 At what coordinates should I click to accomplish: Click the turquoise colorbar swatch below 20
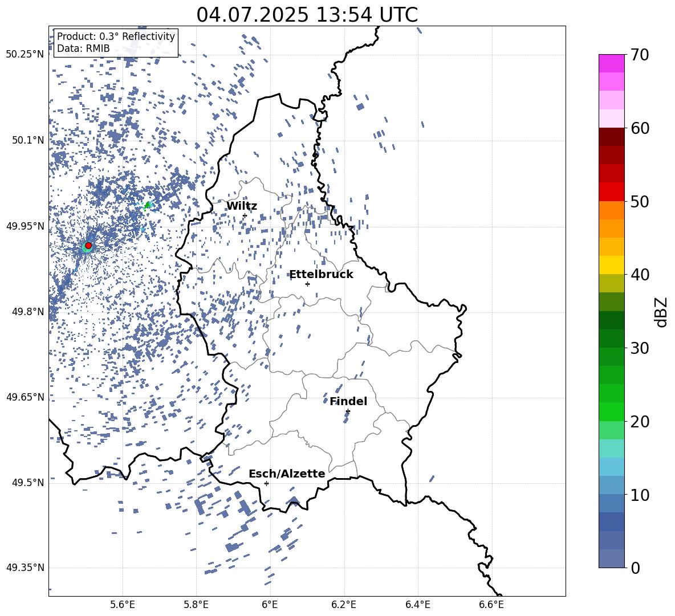click(611, 448)
